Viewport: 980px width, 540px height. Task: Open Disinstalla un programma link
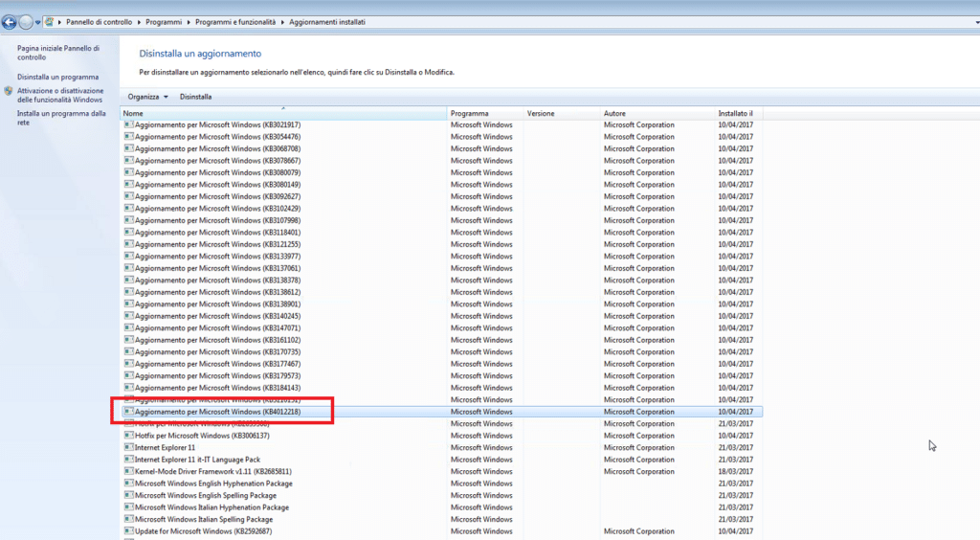click(57, 77)
